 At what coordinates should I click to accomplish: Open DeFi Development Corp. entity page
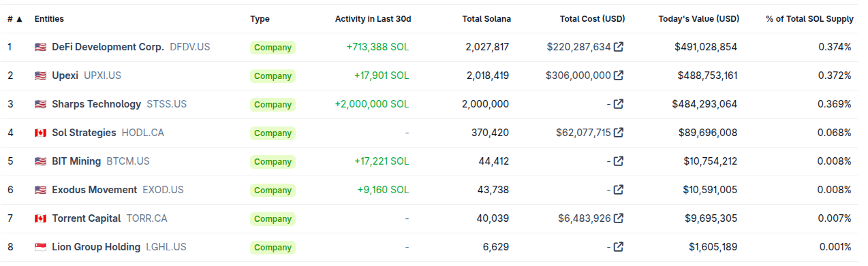[x=108, y=47]
